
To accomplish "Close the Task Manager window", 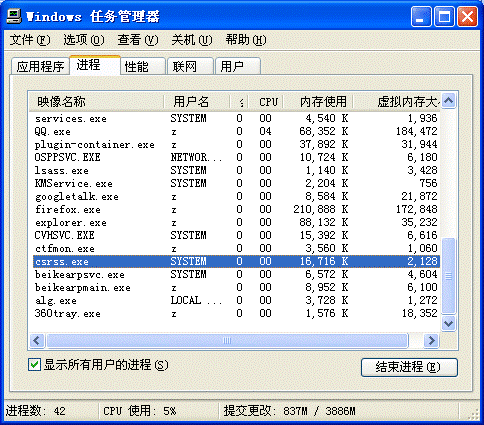I will [467, 16].
